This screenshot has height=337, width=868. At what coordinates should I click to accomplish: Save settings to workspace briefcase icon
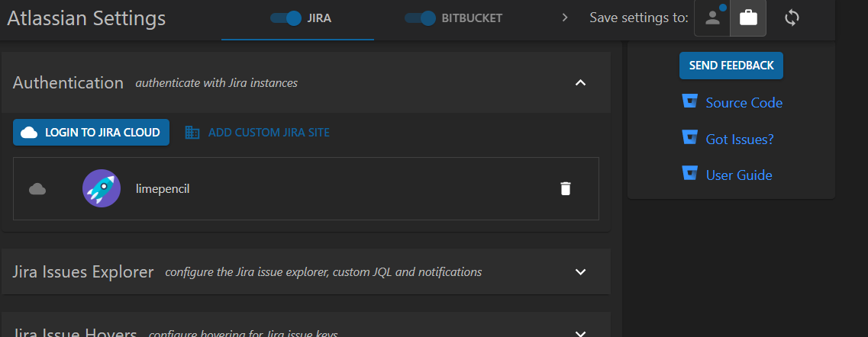click(748, 18)
